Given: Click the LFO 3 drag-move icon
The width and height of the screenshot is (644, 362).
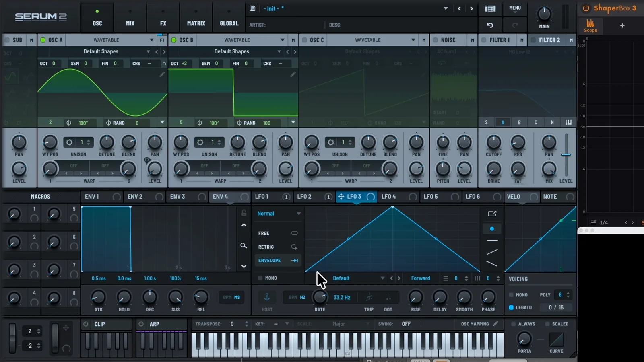Looking at the screenshot, I should point(341,197).
